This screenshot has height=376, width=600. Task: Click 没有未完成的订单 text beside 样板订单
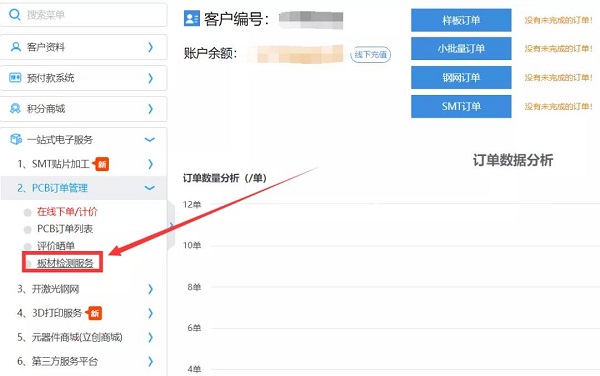coord(559,20)
